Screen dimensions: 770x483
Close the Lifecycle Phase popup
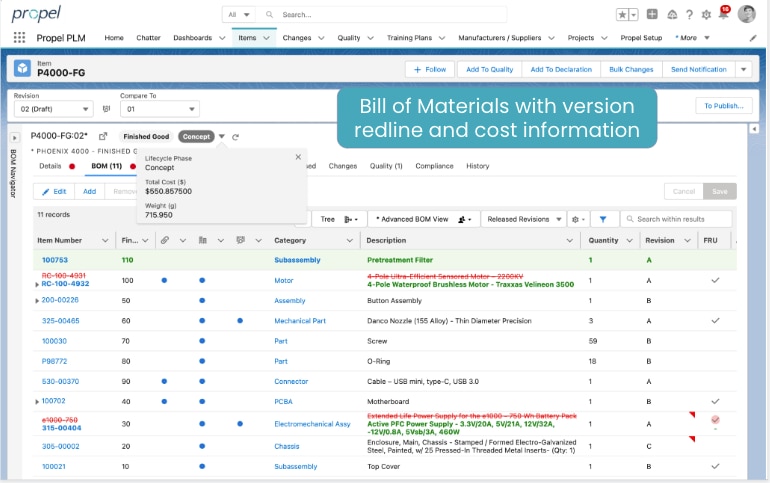[x=298, y=157]
